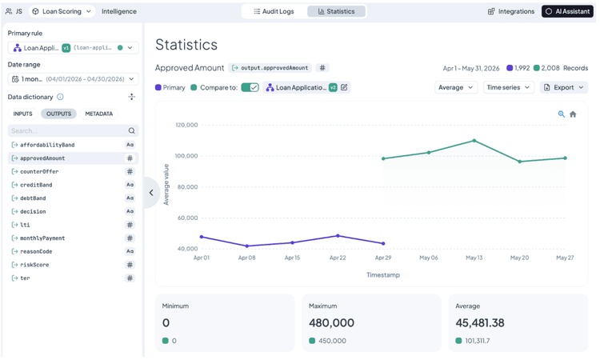Select the riskScore output
Image resolution: width=600 pixels, height=364 pixels.
pyautogui.click(x=73, y=265)
